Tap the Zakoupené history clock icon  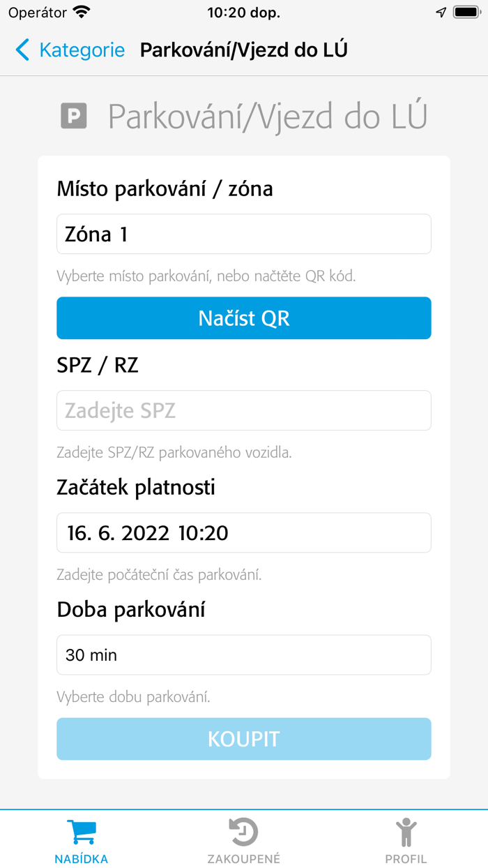[x=243, y=832]
